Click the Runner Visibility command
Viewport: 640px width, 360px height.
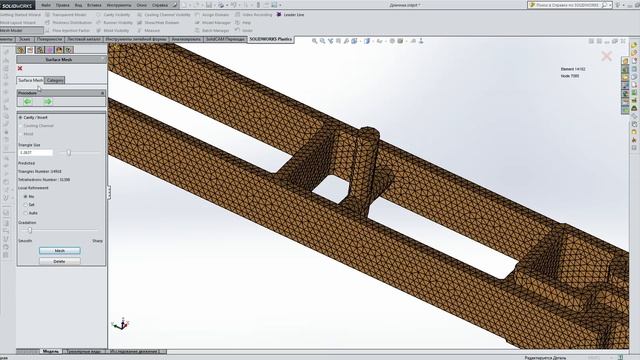pyautogui.click(x=114, y=22)
